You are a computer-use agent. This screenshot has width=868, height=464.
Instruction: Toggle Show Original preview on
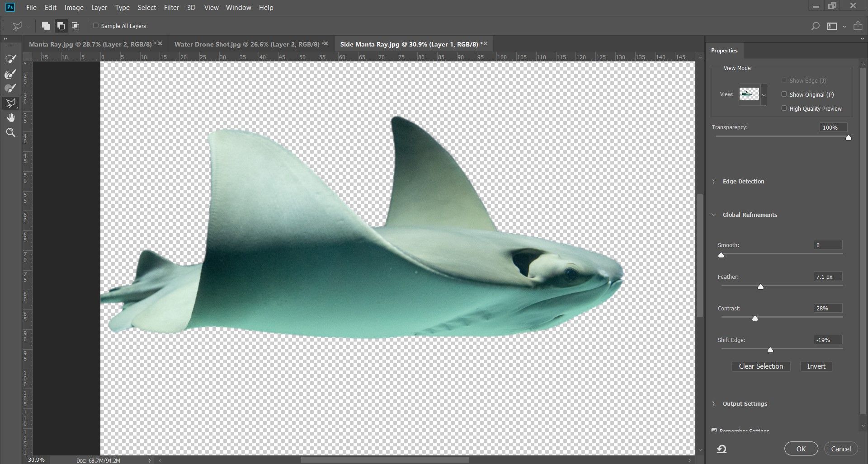tap(785, 94)
